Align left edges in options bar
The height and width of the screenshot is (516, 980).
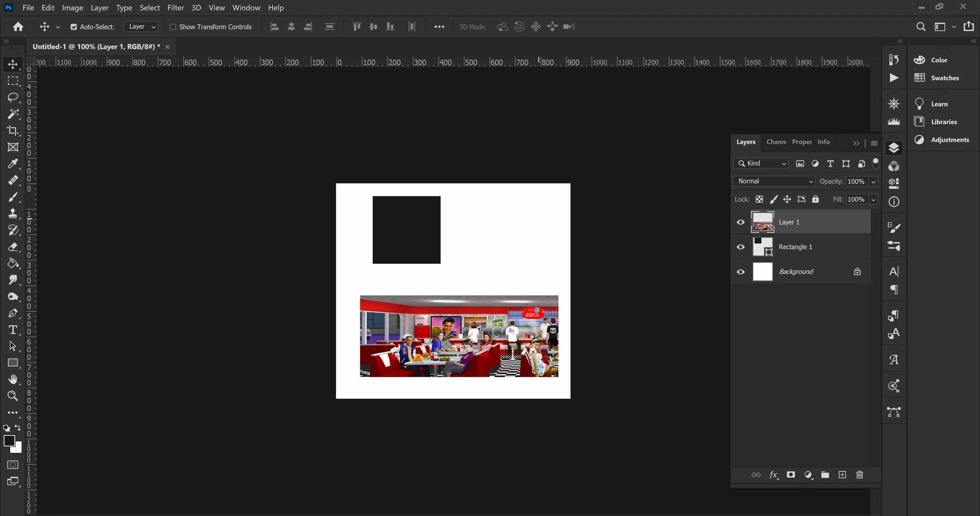275,27
